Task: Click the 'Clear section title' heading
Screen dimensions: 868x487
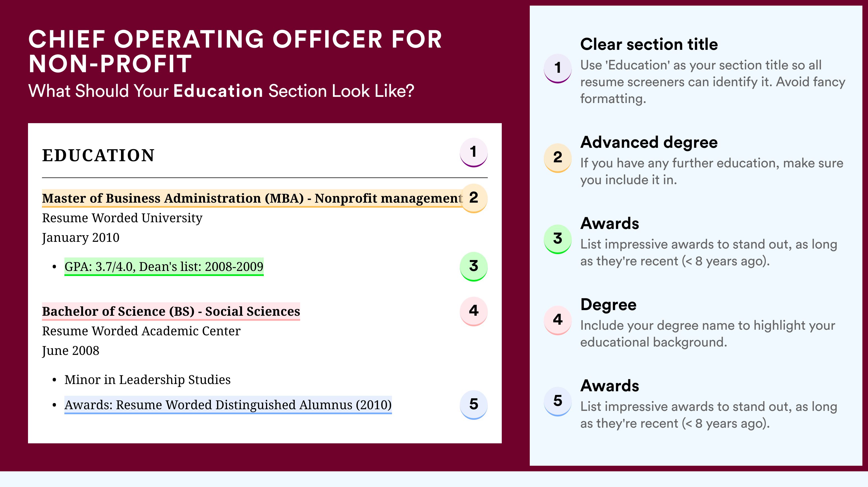Action: 649,44
